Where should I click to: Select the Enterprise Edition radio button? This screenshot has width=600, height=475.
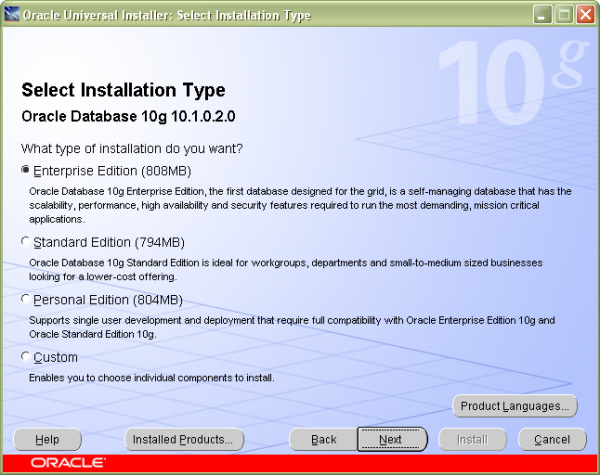click(x=25, y=170)
